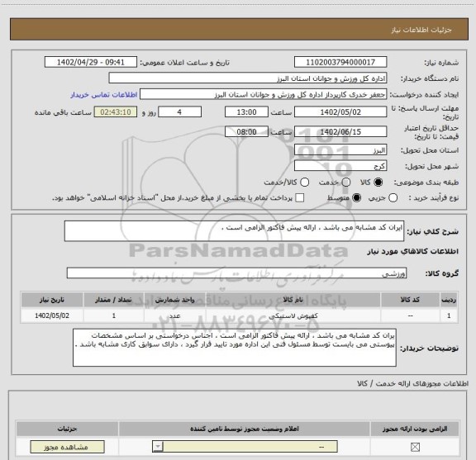Viewport: 476px width, 460px height.
Task: Click the اطلاعات مجوزهای ارائه خدمت / کالا heading
Action: point(412,383)
